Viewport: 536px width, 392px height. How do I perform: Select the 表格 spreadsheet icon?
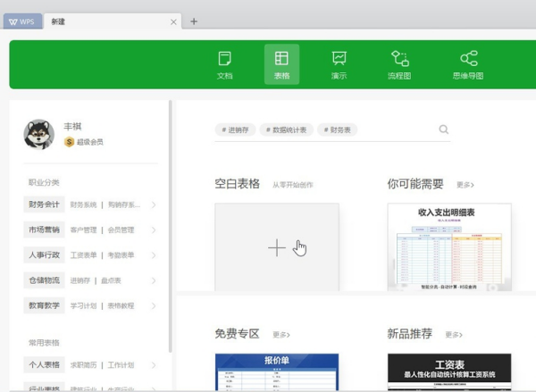281,59
